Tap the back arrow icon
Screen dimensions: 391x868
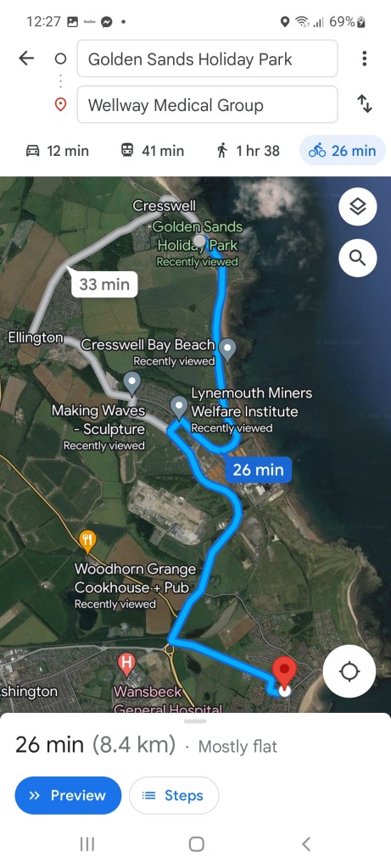point(26,58)
